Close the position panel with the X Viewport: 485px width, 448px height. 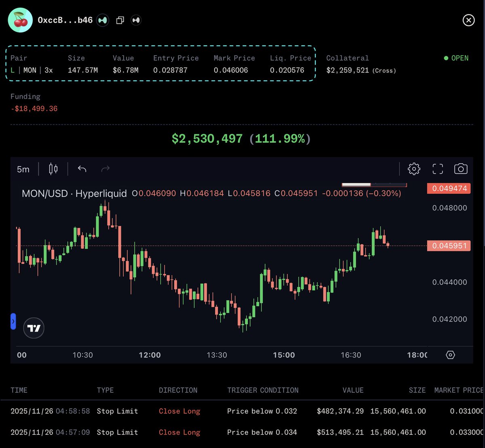pos(468,20)
